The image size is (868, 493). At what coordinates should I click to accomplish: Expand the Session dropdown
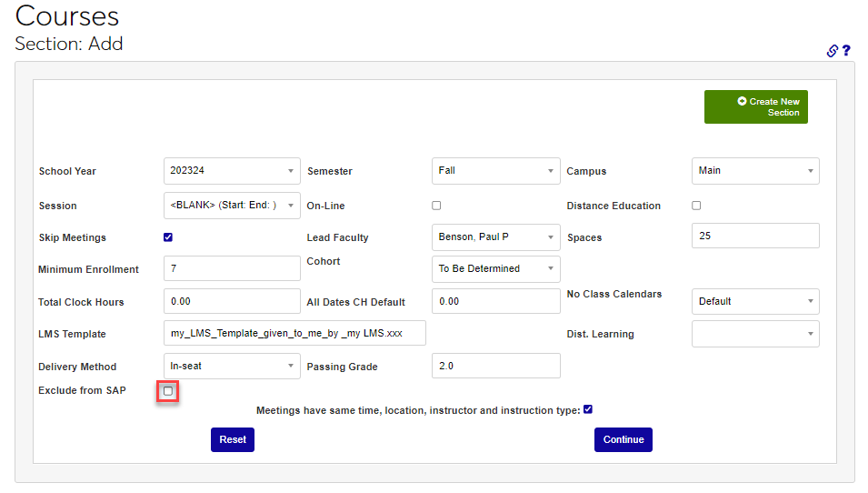pyautogui.click(x=232, y=206)
